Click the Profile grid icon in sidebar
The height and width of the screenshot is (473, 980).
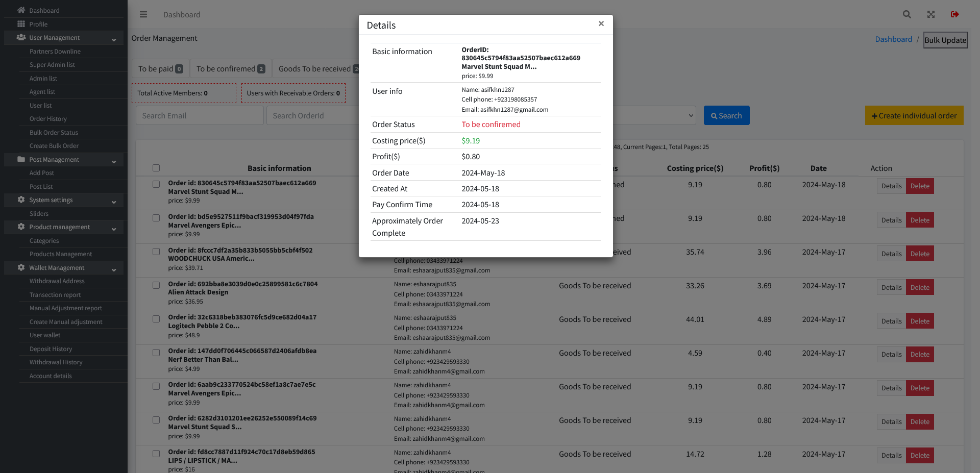[x=21, y=24]
